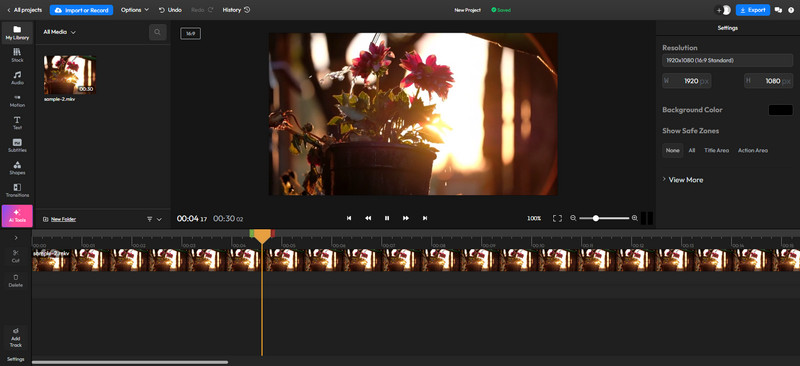Open the Text tool panel
The height and width of the screenshot is (366, 800).
17,123
